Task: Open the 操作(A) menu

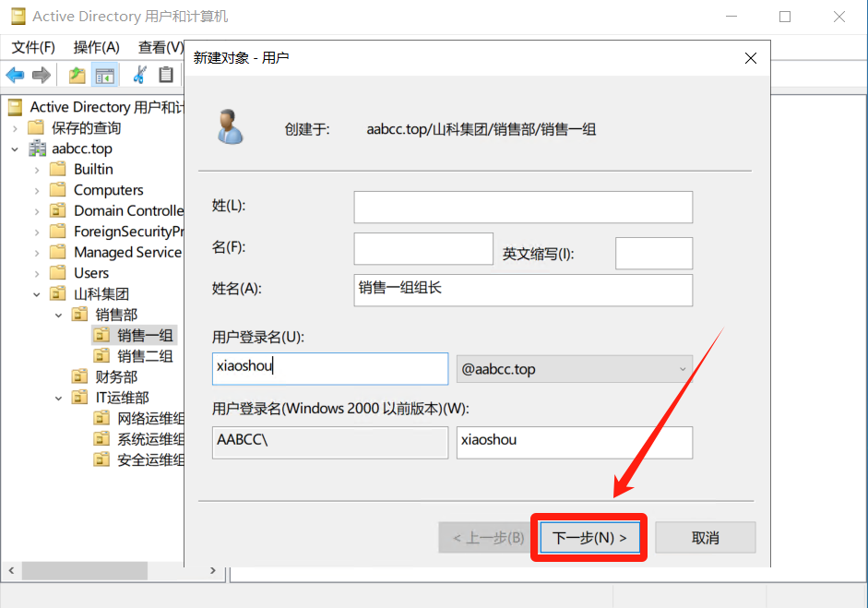Action: click(96, 47)
